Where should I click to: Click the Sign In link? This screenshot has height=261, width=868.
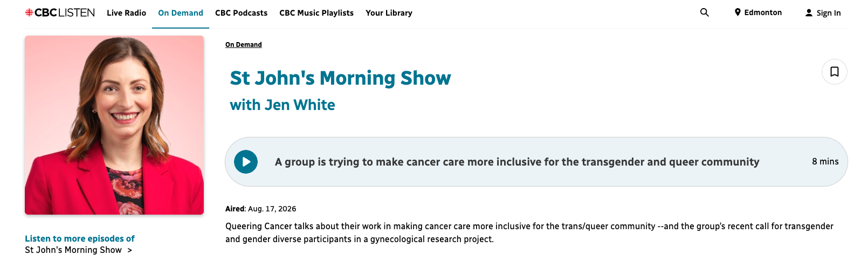tap(829, 13)
